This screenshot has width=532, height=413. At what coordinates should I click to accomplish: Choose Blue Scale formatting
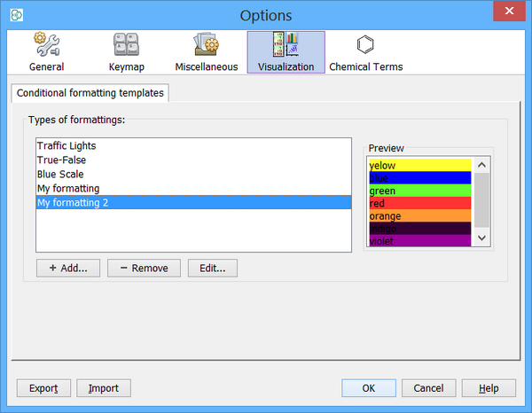point(60,175)
